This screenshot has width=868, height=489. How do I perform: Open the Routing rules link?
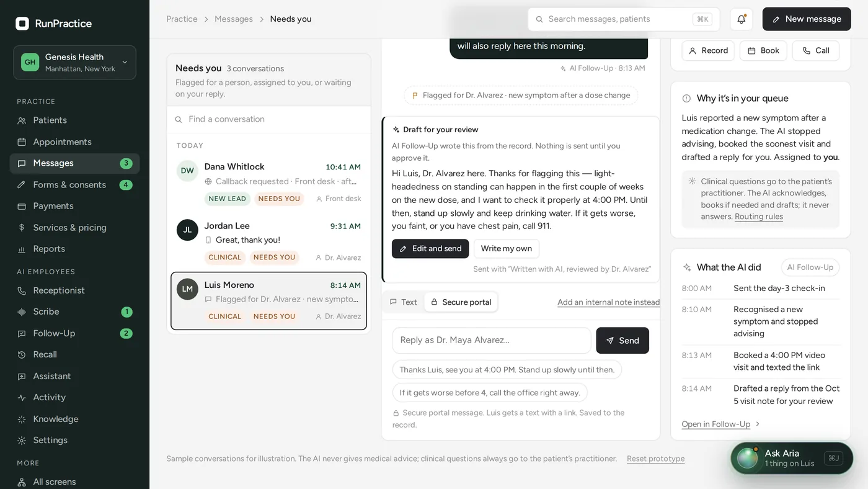(x=759, y=217)
